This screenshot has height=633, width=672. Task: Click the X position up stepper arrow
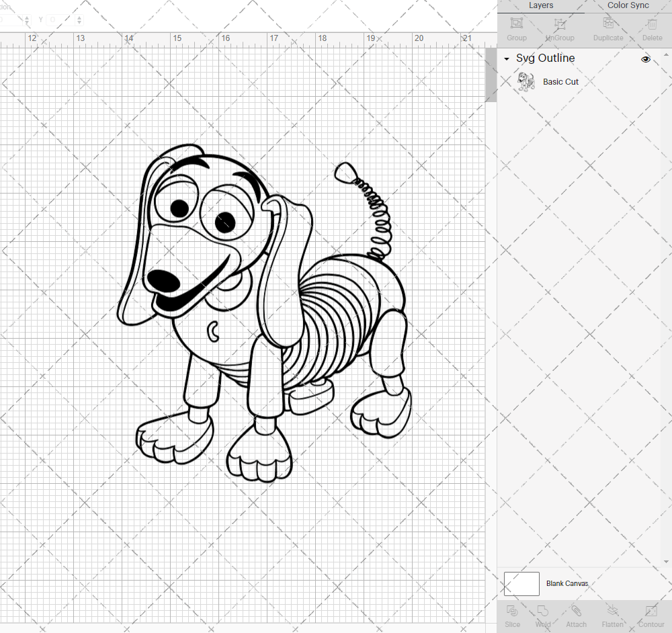click(x=27, y=17)
